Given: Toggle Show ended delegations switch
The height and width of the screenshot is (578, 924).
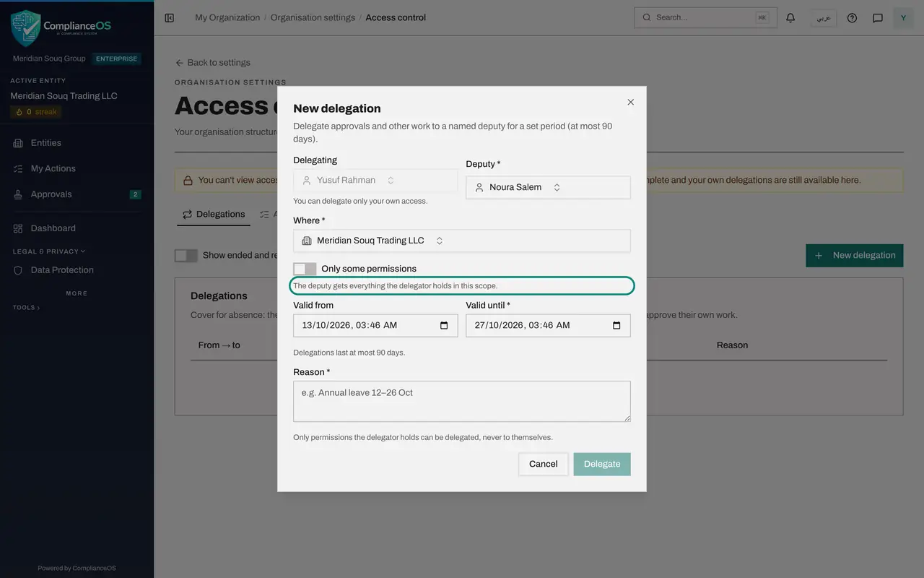Looking at the screenshot, I should tap(186, 256).
